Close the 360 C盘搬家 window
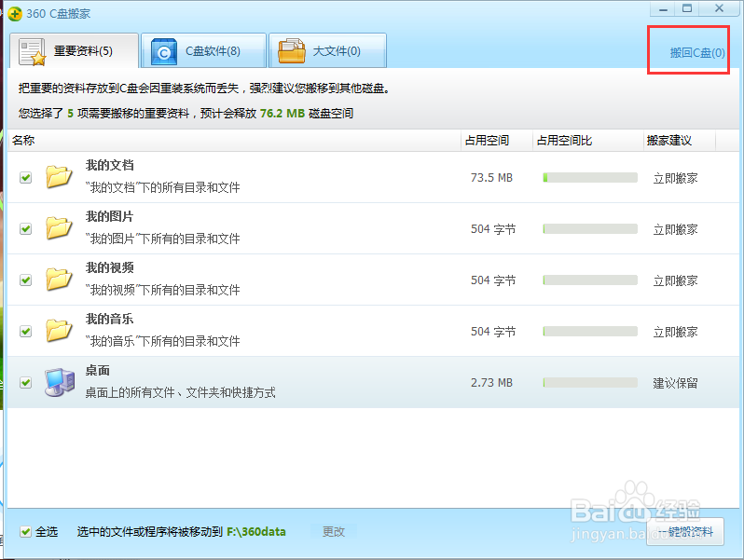This screenshot has width=744, height=560. click(x=720, y=8)
